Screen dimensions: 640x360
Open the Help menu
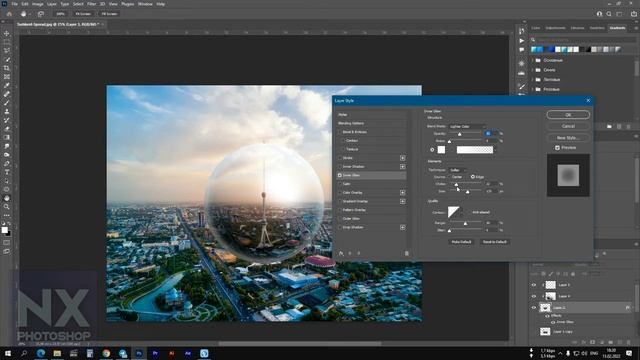click(x=161, y=4)
